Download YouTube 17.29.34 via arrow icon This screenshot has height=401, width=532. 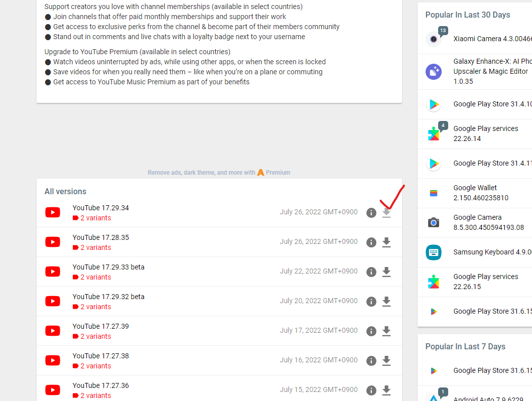pos(386,213)
